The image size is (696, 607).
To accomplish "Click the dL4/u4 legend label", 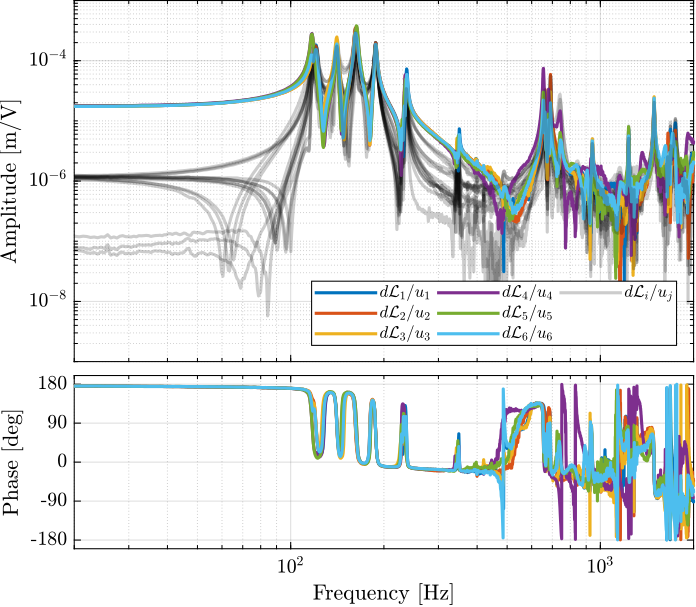I will tap(527, 293).
